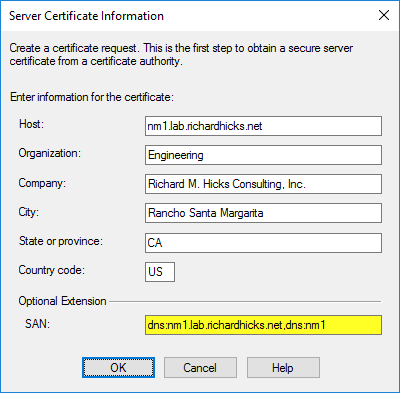Select the Company text field

(263, 184)
